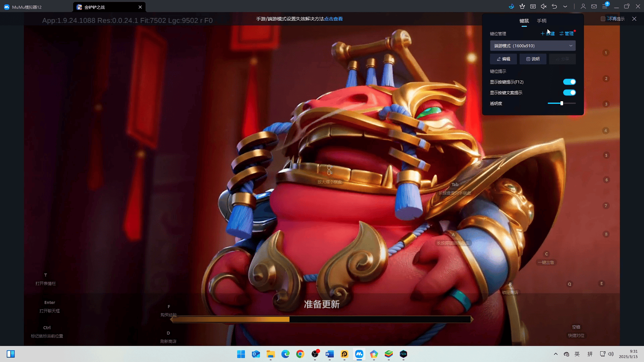Viewport: 644px width, 362px height.
Task: Open the user account icon
Action: click(583, 7)
